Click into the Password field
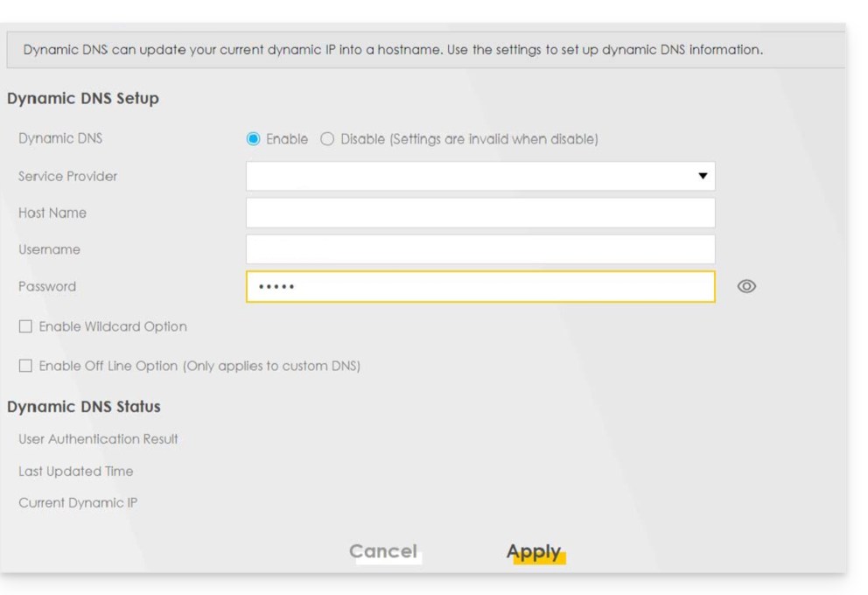Image resolution: width=868 pixels, height=595 pixels. (480, 287)
